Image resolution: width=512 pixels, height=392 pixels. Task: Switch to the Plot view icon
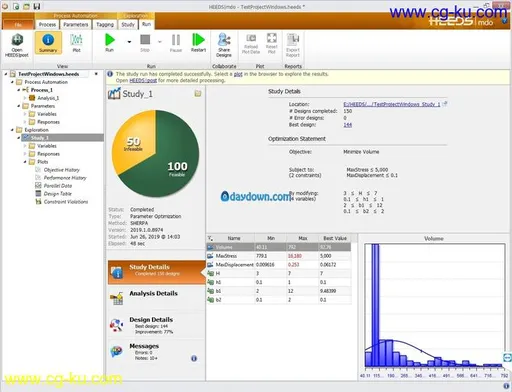(76, 43)
